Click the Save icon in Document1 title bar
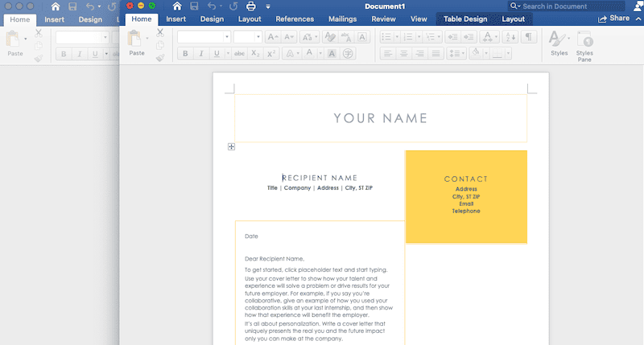644x345 pixels. 195,6
